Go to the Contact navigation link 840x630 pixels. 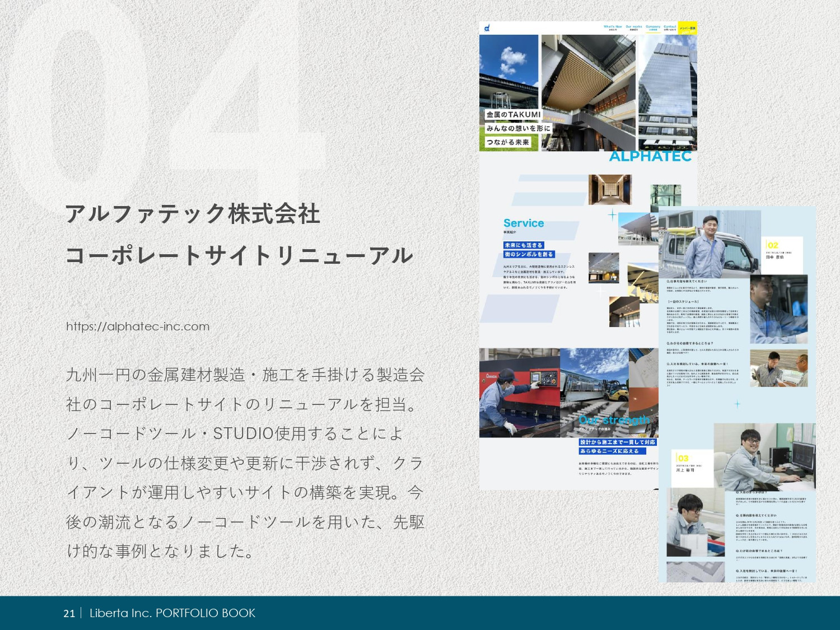pos(670,27)
